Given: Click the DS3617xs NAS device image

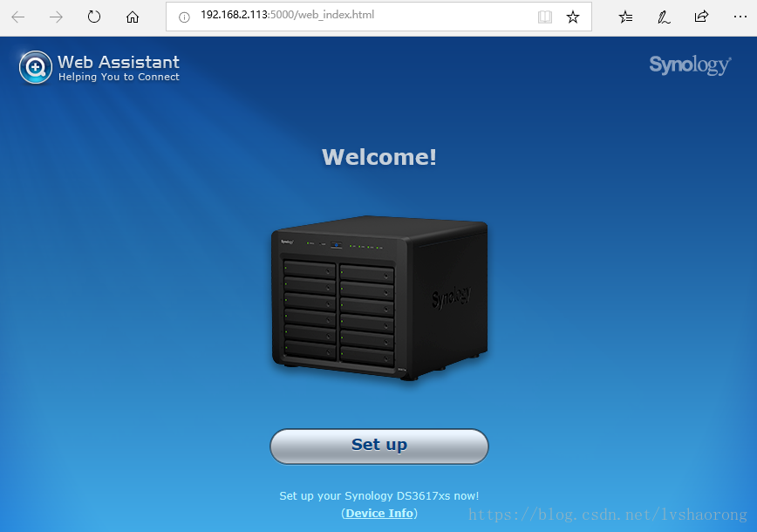Looking at the screenshot, I should coord(379,297).
